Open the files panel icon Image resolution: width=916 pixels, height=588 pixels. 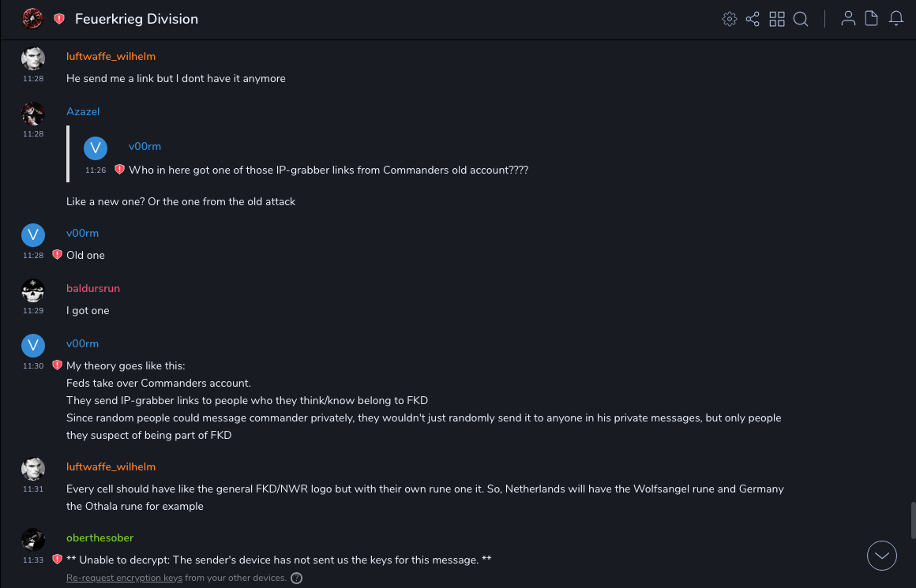(x=872, y=19)
